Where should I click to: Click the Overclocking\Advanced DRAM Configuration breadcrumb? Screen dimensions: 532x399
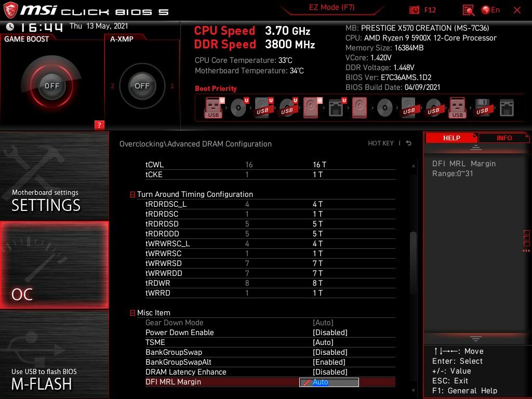pyautogui.click(x=195, y=144)
